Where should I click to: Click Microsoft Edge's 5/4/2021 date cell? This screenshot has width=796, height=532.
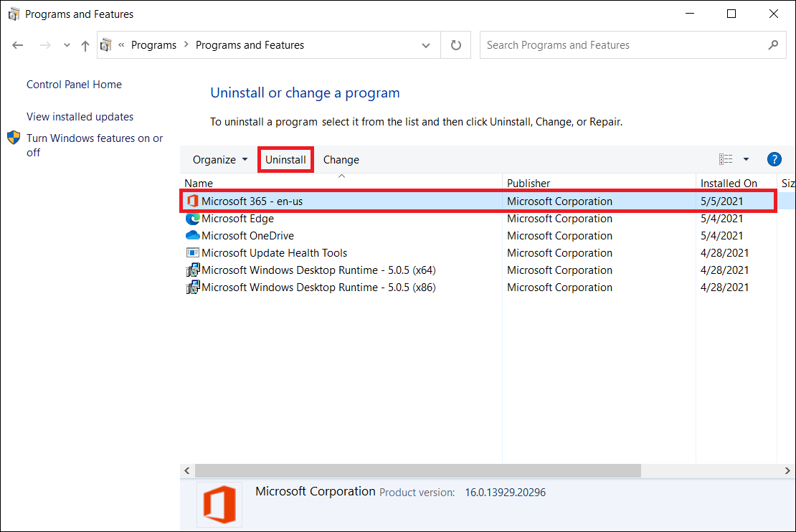coord(722,218)
